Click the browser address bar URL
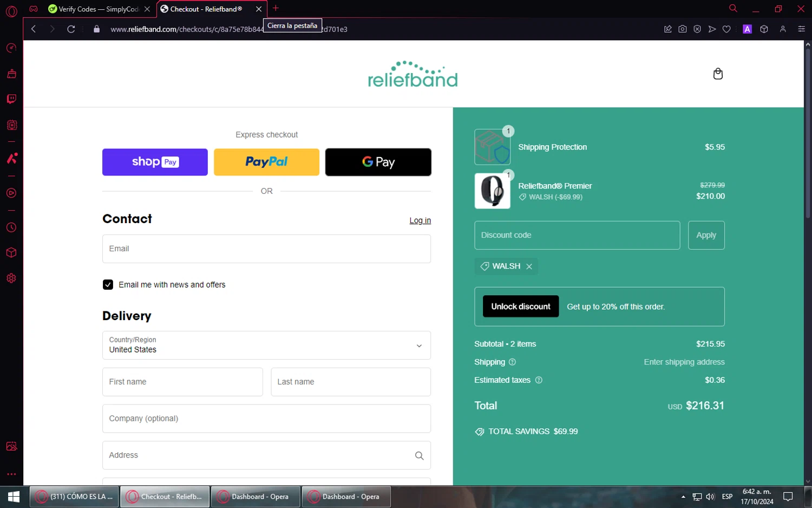The image size is (812, 508). point(229,29)
